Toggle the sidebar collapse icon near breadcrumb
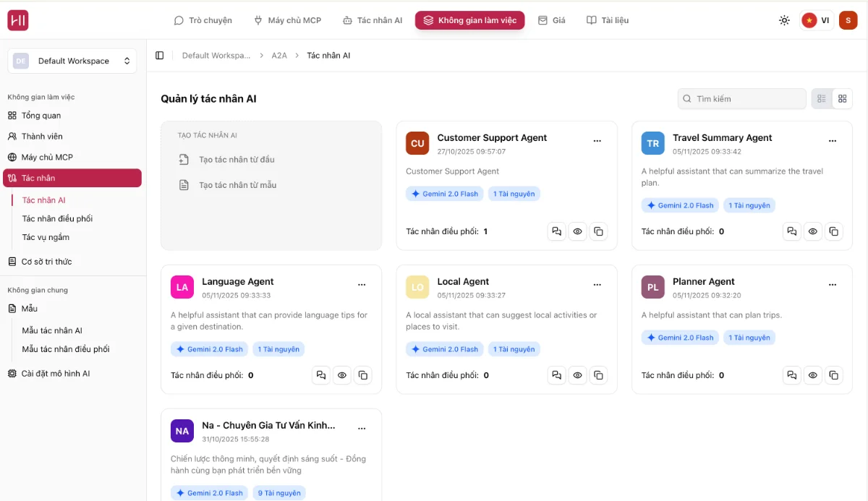868x501 pixels. tap(160, 56)
